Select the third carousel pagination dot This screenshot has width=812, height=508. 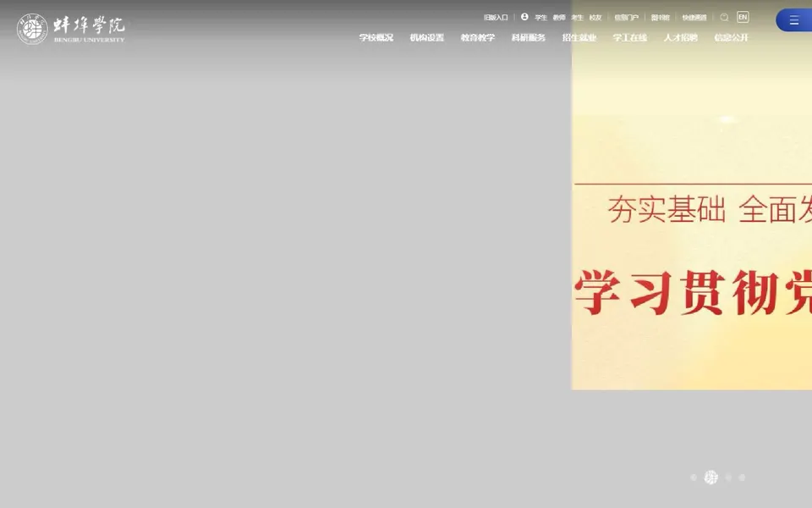point(728,478)
